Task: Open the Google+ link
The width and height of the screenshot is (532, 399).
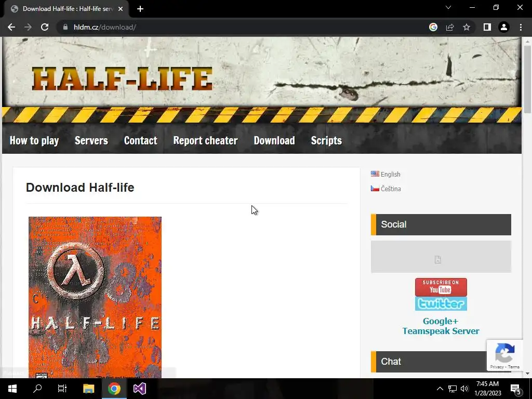Action: point(441,321)
